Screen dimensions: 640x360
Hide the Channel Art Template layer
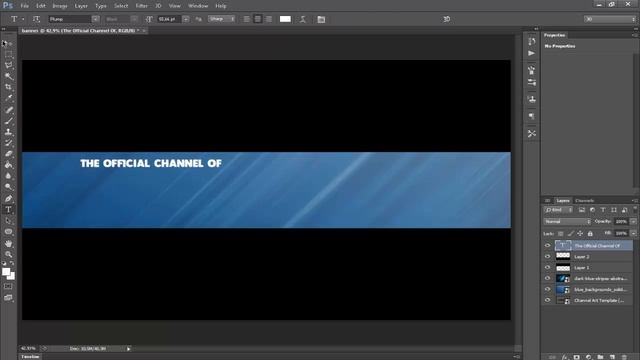pos(547,300)
